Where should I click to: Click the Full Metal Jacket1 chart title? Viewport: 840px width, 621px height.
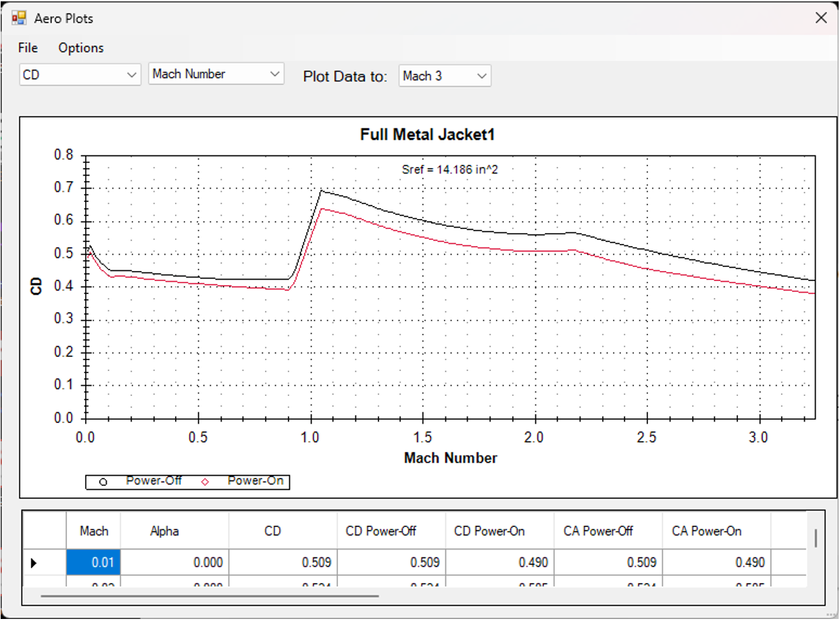tap(428, 135)
